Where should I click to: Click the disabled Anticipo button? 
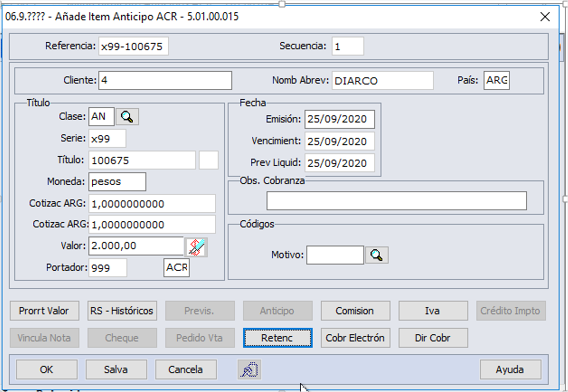(277, 311)
